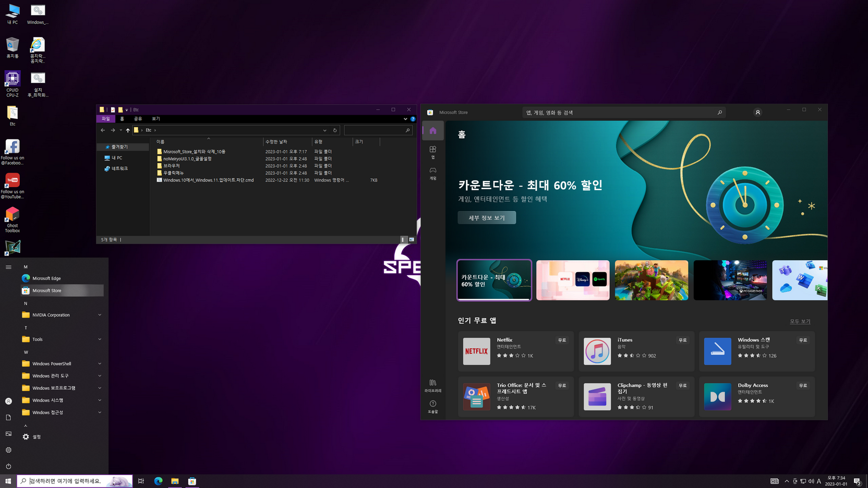
Task: Open the 홈 ribbon tab in Explorer
Action: click(x=122, y=119)
